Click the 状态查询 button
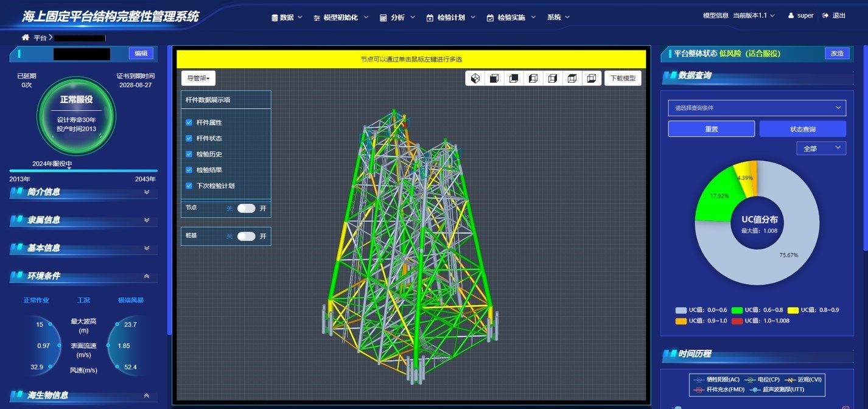This screenshot has height=409, width=868. (x=802, y=129)
